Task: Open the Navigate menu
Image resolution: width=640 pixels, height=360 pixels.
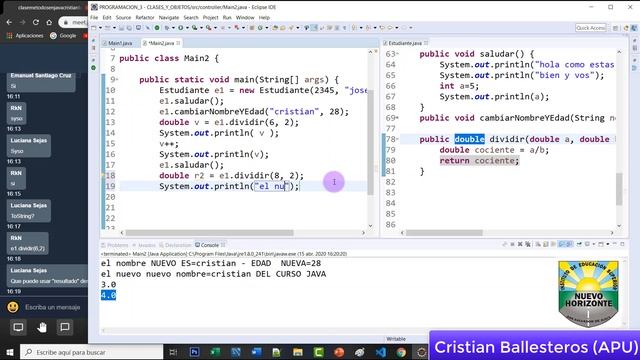Action: pyautogui.click(x=169, y=18)
